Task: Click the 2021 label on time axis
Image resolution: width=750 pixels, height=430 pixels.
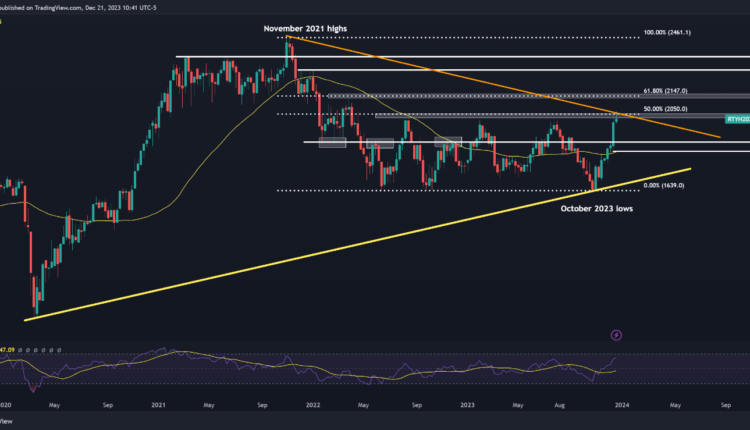Action: (x=156, y=408)
